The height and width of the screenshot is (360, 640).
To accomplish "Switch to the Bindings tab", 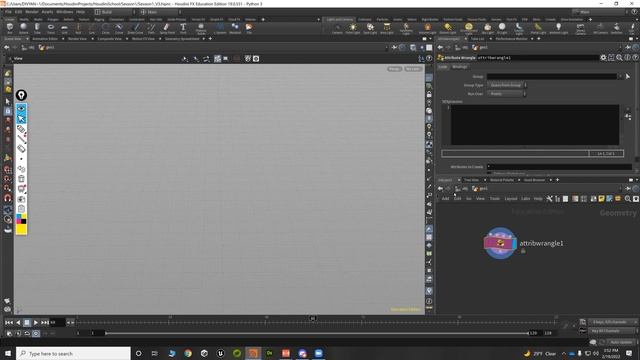I will pos(460,67).
